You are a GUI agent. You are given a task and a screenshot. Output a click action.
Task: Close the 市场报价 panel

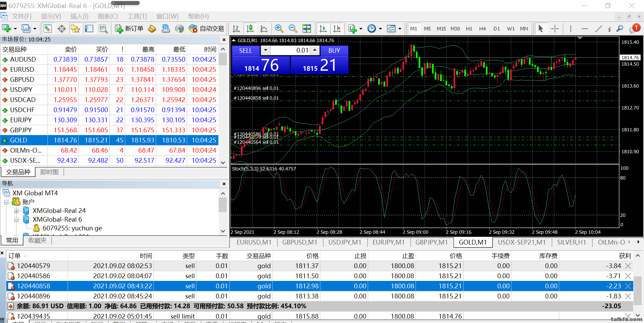click(224, 40)
